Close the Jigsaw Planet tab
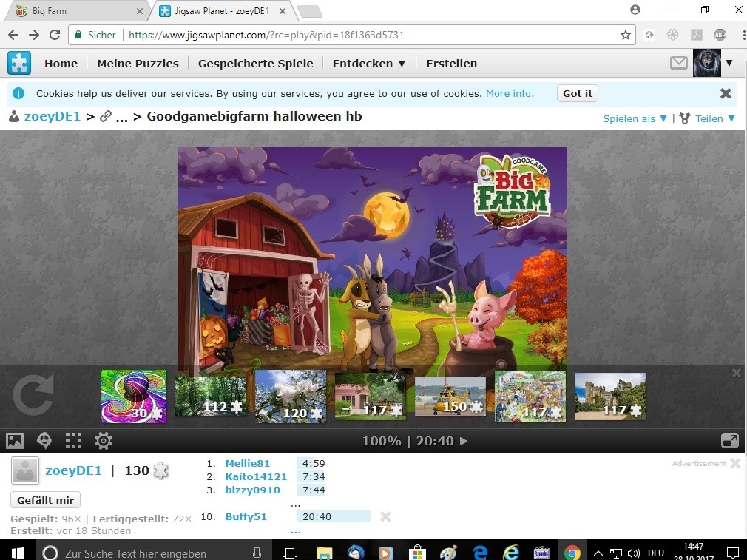This screenshot has height=560, width=747. click(x=283, y=11)
